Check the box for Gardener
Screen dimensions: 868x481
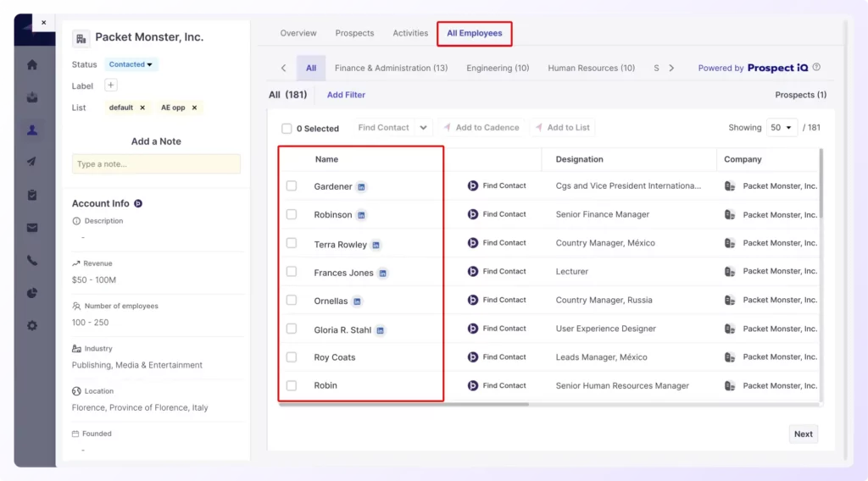pos(292,185)
